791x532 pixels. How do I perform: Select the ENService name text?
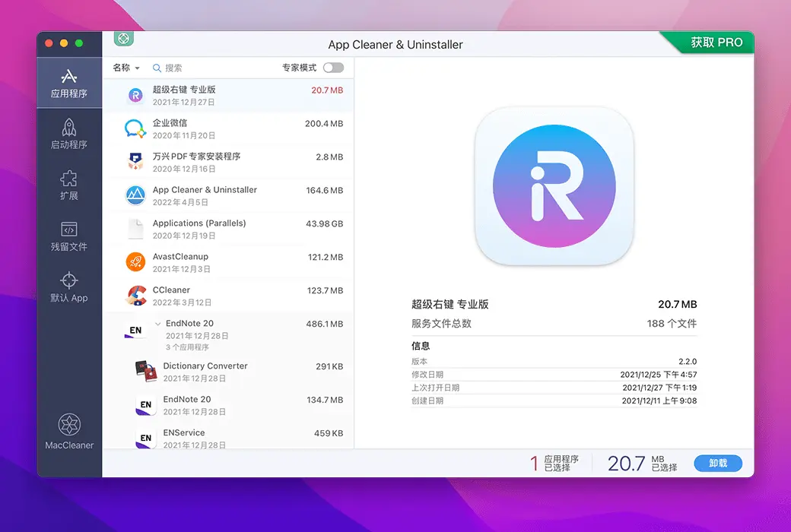click(184, 432)
